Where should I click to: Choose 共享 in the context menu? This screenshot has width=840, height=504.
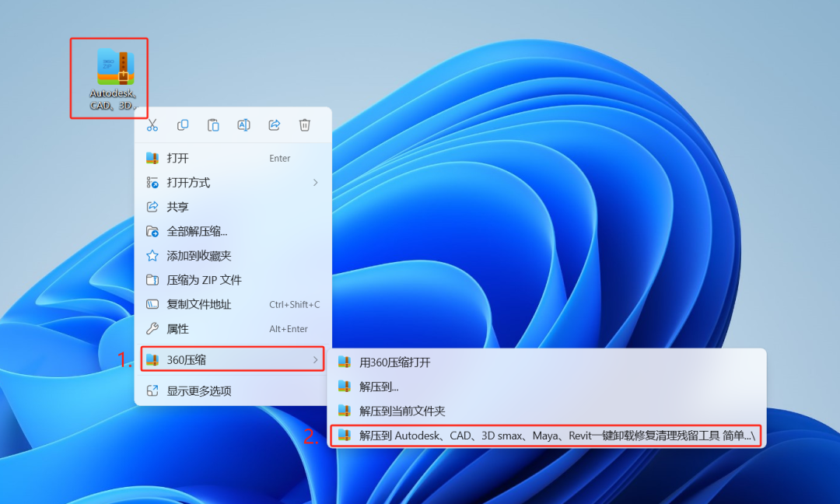pos(233,207)
